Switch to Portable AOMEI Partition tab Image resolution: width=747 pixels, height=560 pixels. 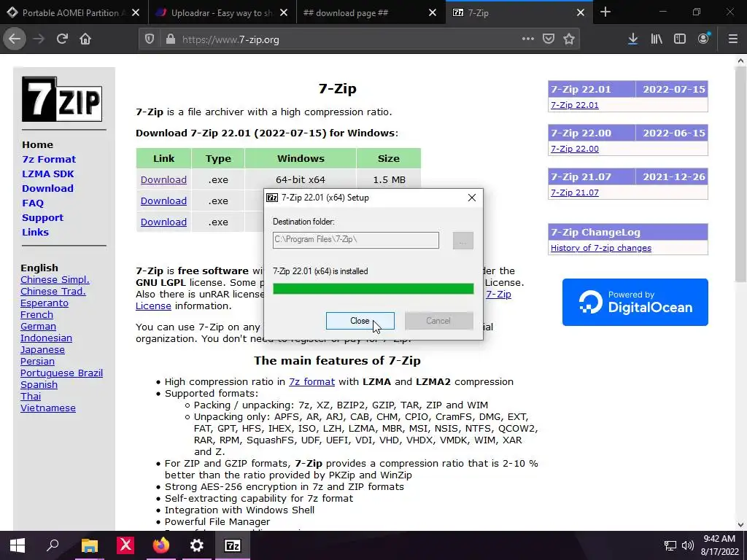coord(74,13)
